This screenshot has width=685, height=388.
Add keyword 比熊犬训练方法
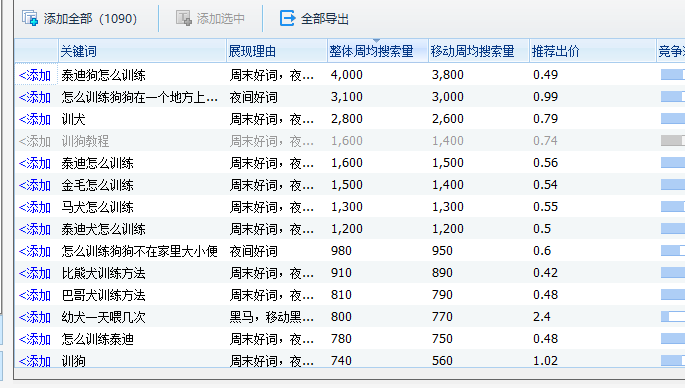pos(35,273)
